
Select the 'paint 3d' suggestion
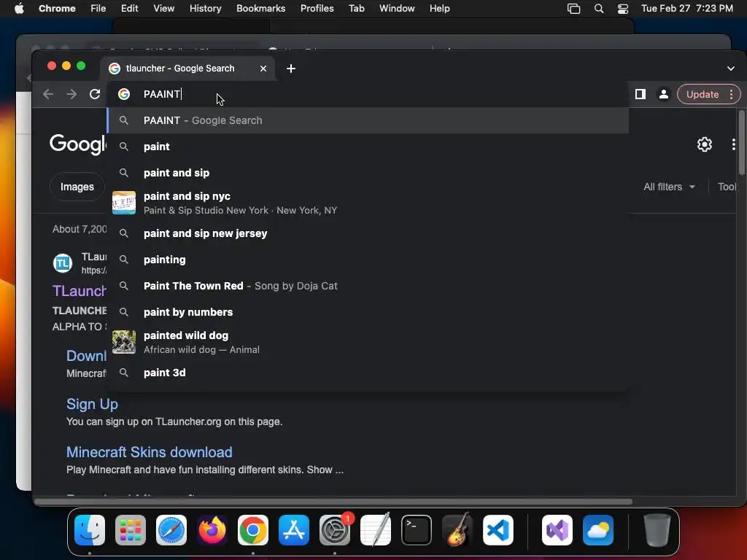coord(368,373)
